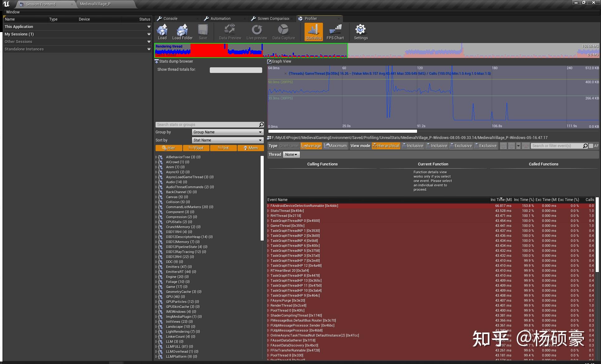Click the Mem filter button

tap(251, 148)
